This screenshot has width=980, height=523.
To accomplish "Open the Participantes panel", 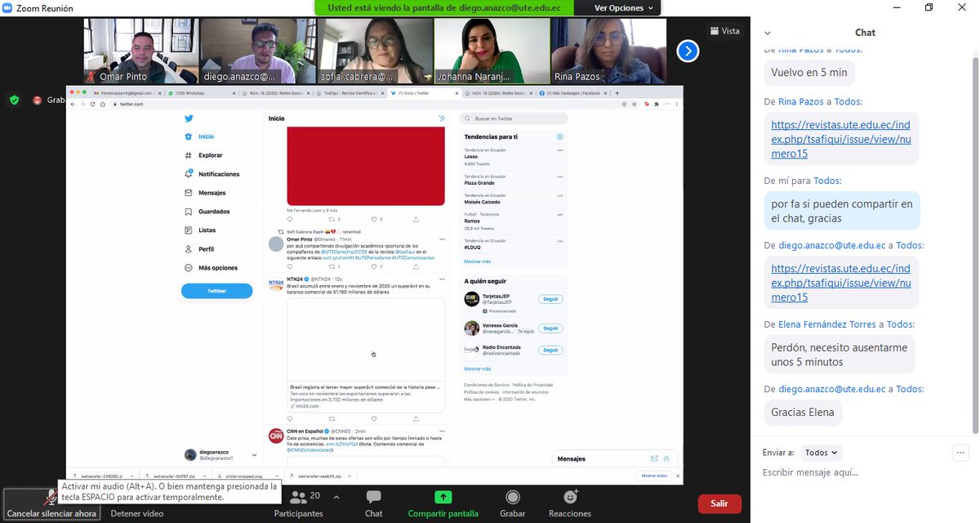I will click(297, 503).
